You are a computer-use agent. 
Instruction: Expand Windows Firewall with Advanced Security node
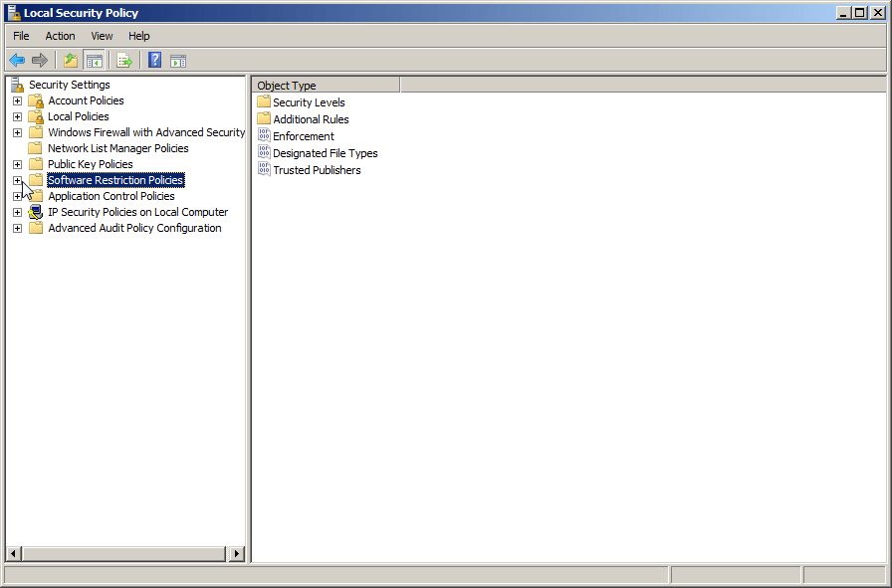tap(18, 132)
